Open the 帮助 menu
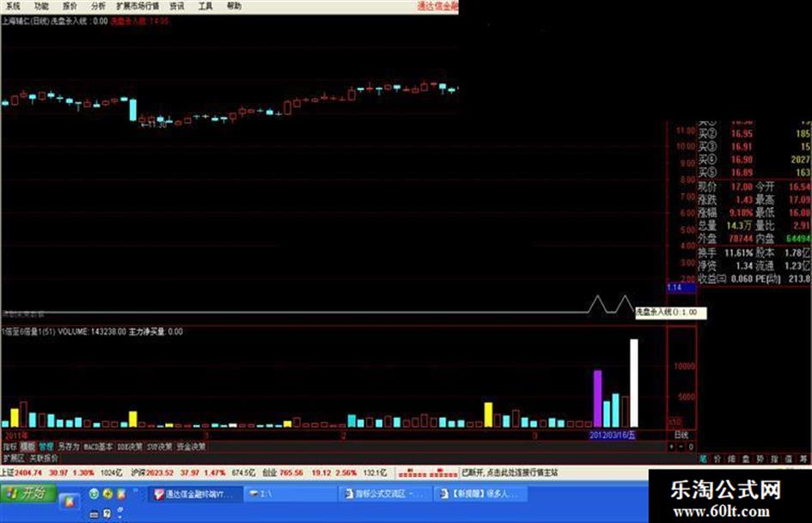The height and width of the screenshot is (523, 812). coord(234,6)
